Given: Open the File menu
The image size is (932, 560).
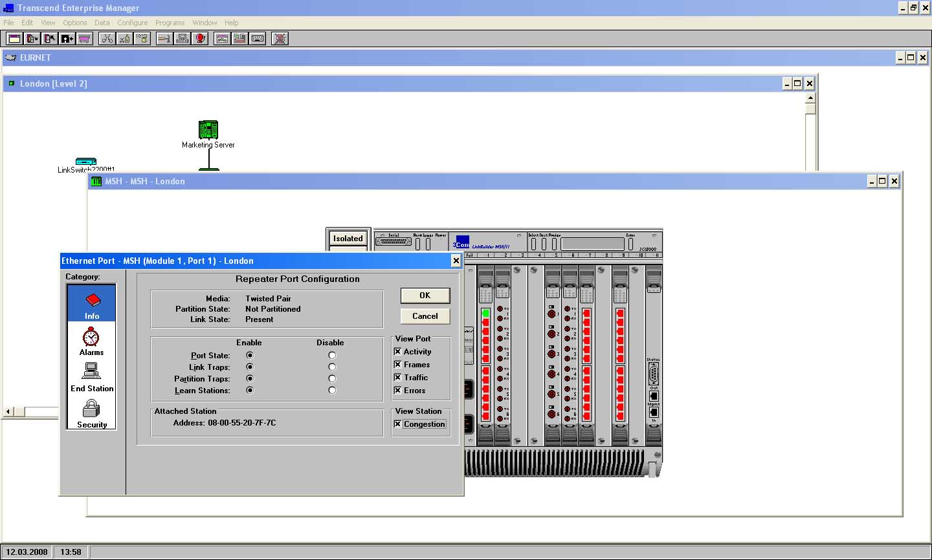Looking at the screenshot, I should coord(8,23).
